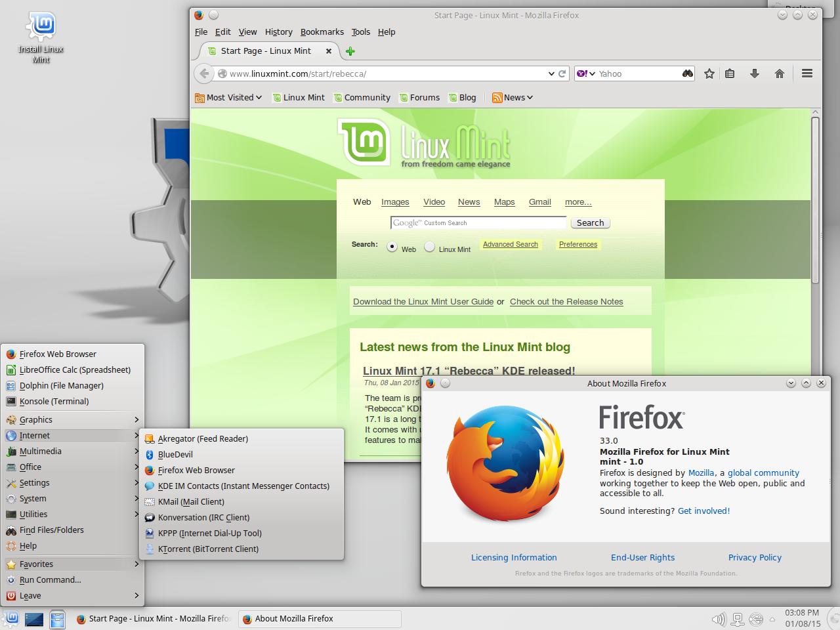
Task: Launch Konversation (IRC Client)
Action: [x=241, y=517]
